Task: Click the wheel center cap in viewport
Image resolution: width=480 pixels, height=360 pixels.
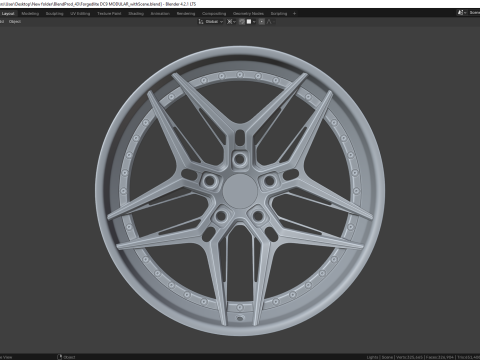Action: [x=240, y=191]
